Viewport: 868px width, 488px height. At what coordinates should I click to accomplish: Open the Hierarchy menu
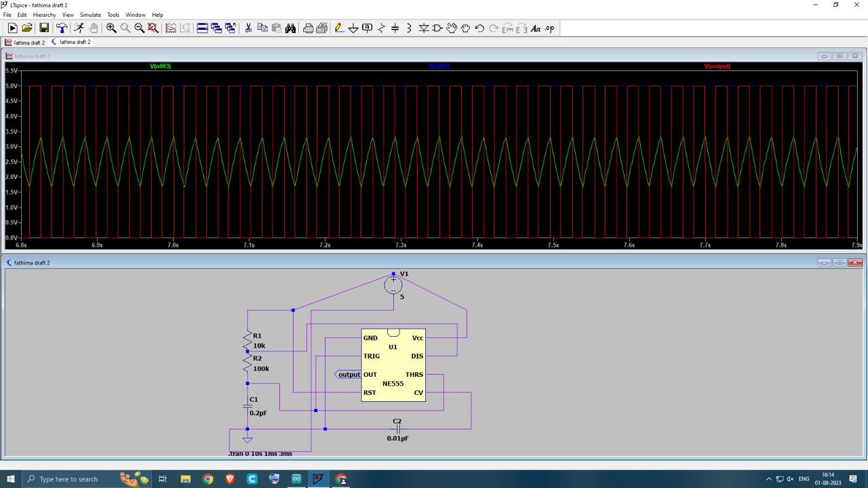tap(45, 14)
